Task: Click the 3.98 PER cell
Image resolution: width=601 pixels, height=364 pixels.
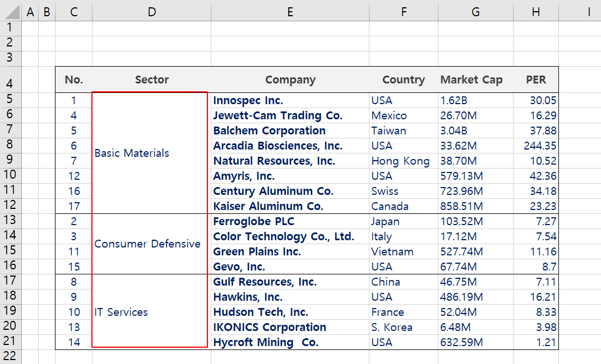Action: click(x=536, y=327)
